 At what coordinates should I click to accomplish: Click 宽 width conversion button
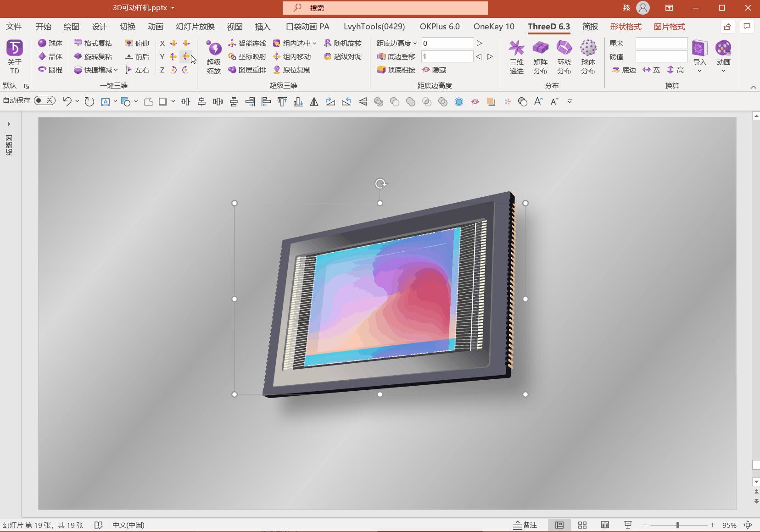pos(651,70)
